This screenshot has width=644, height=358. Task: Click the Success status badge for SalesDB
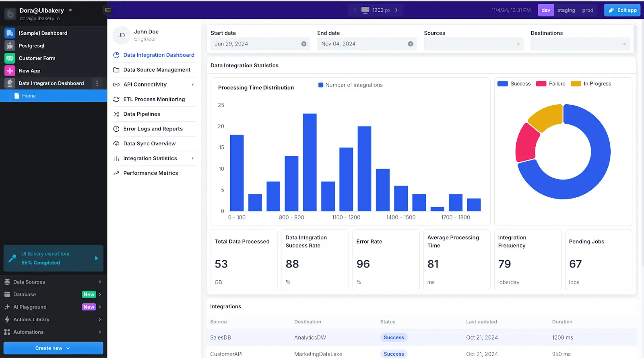point(394,337)
